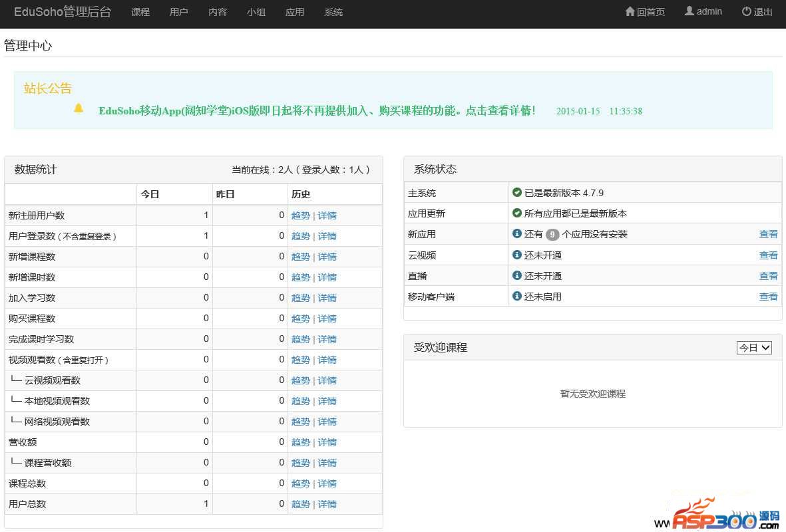Open the iOS announcement notice link
The width and height of the screenshot is (786, 532).
tap(317, 111)
